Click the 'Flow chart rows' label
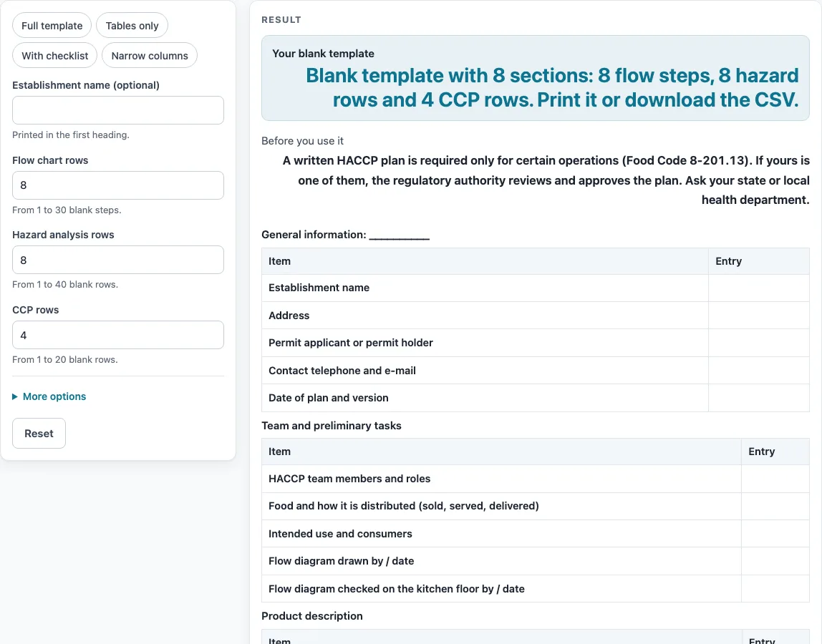 click(50, 160)
